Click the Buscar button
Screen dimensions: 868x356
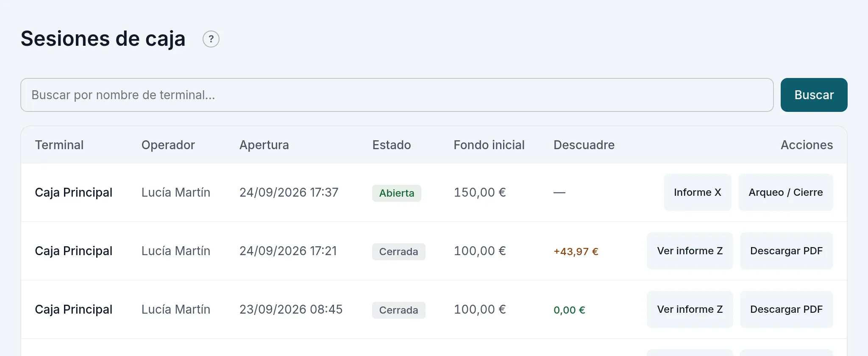point(814,95)
